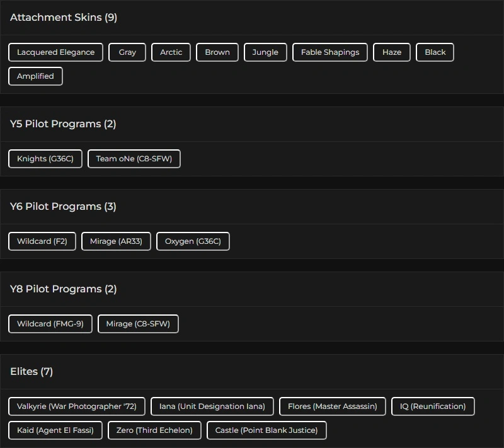
Task: Click the Gray attachment skin tag
Action: point(127,52)
